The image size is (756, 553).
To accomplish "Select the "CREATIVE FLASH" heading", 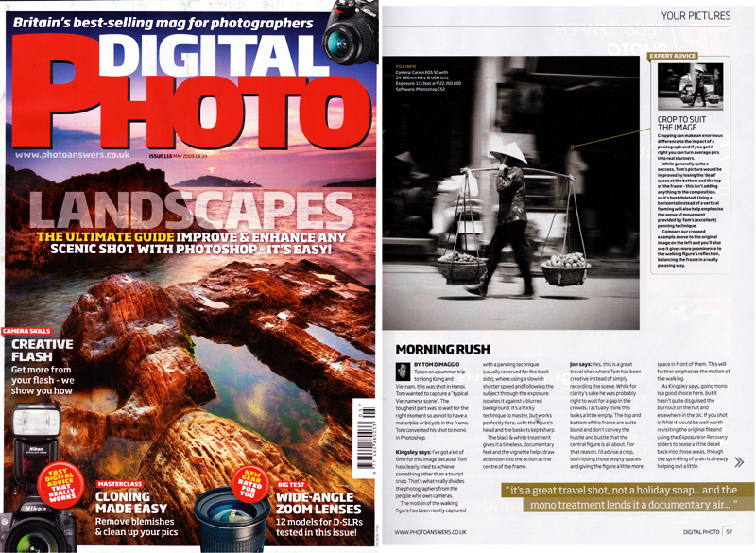I will tap(43, 351).
